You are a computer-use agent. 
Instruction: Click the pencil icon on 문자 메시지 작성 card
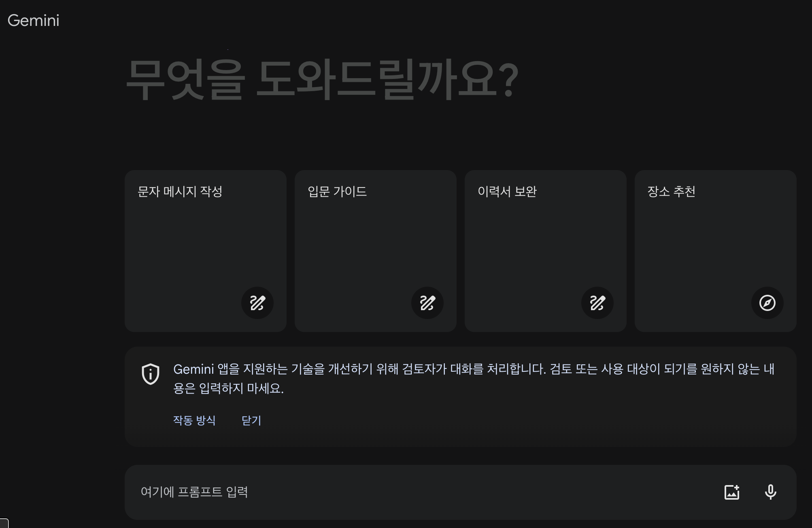[x=257, y=303]
